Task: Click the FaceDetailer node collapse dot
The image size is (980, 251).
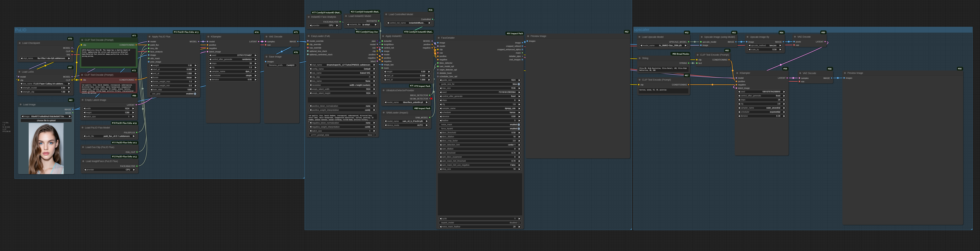Action: (439, 38)
